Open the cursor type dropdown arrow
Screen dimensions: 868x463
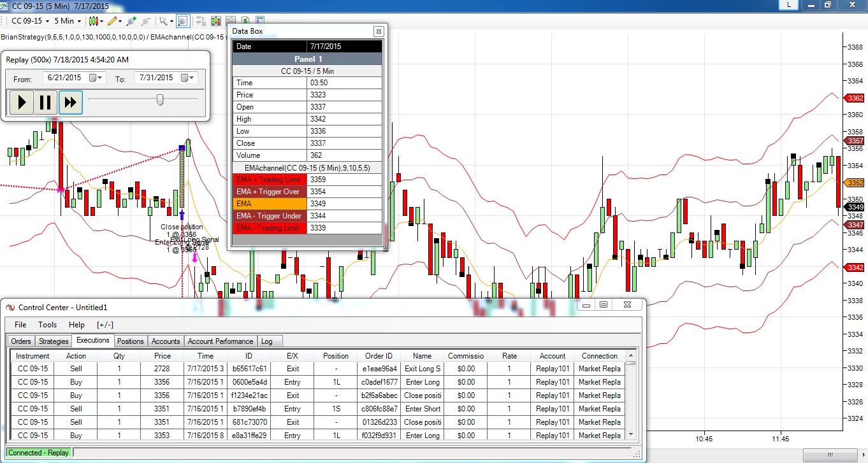click(171, 21)
